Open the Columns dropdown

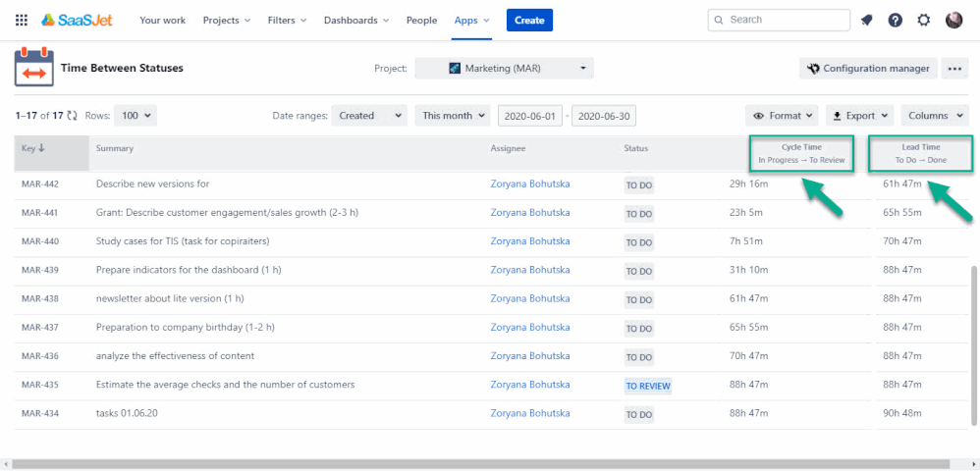click(x=935, y=116)
